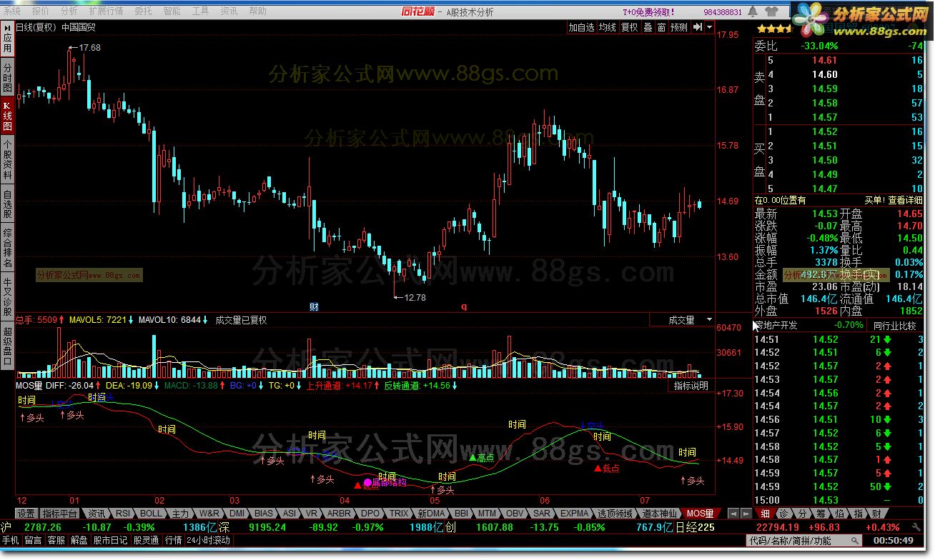The height and width of the screenshot is (560, 935).
Task: Click the 手机 status bar button
Action: coord(10,541)
